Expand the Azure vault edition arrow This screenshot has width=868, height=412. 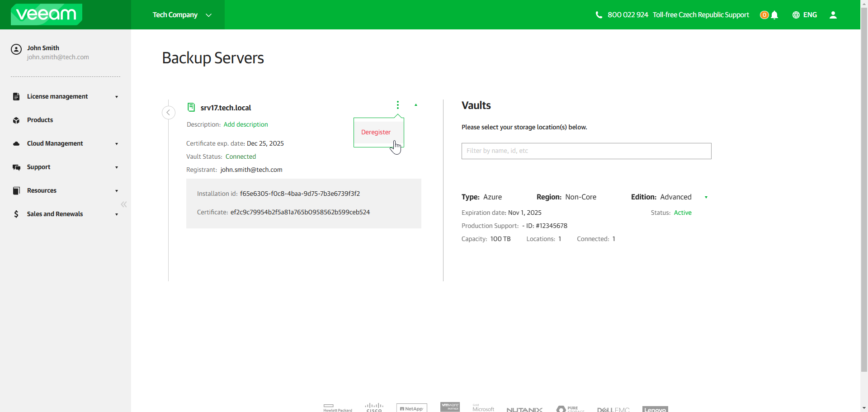click(706, 197)
